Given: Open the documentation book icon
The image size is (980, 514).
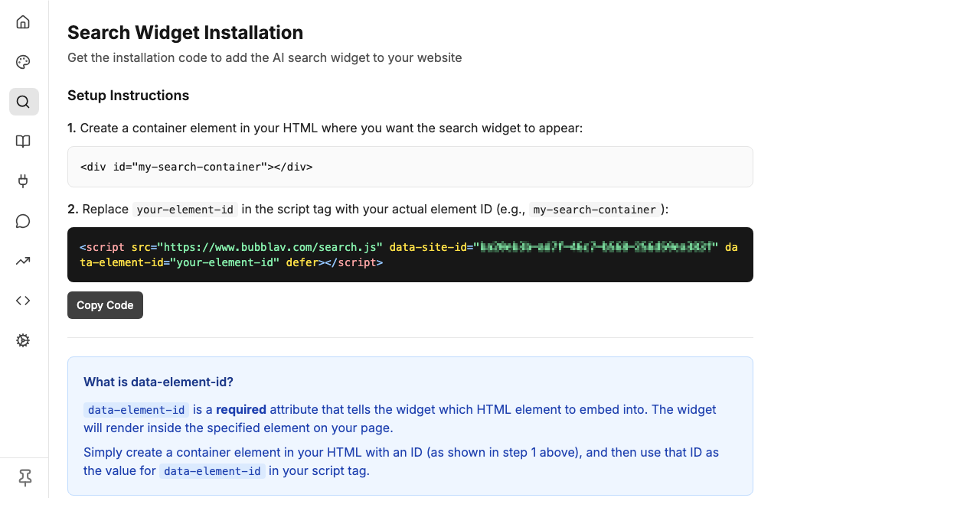Looking at the screenshot, I should pyautogui.click(x=23, y=142).
